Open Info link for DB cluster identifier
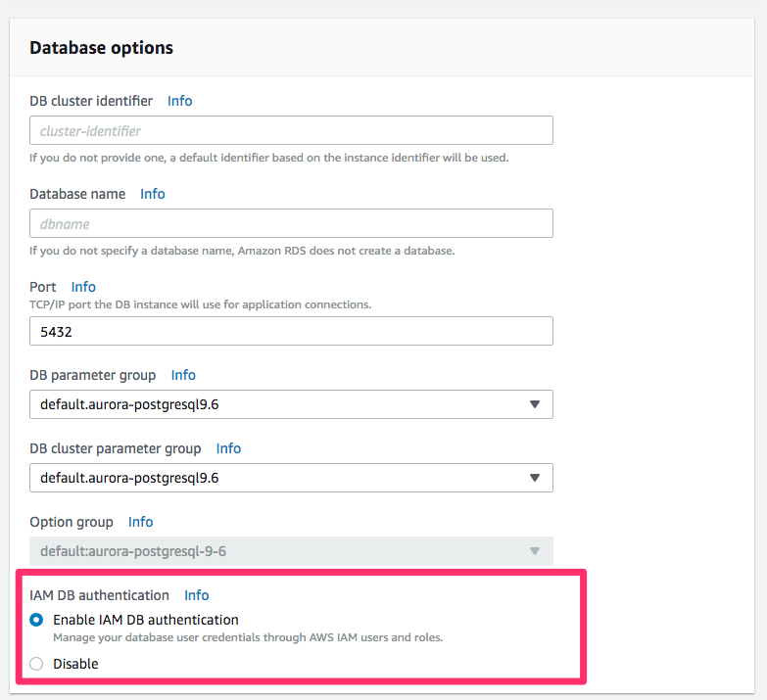This screenshot has width=767, height=700. pos(179,101)
